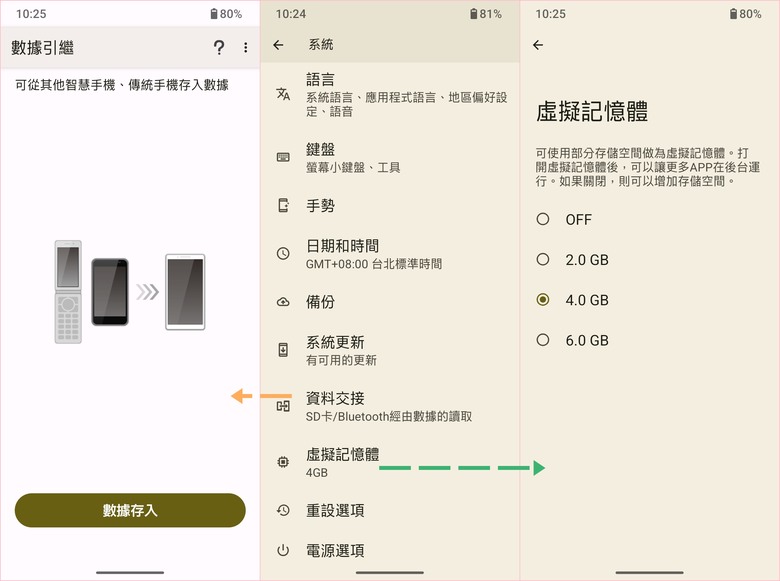Image resolution: width=780 pixels, height=581 pixels.
Task: Open the 日期和時間 settings entry
Action: [x=390, y=253]
